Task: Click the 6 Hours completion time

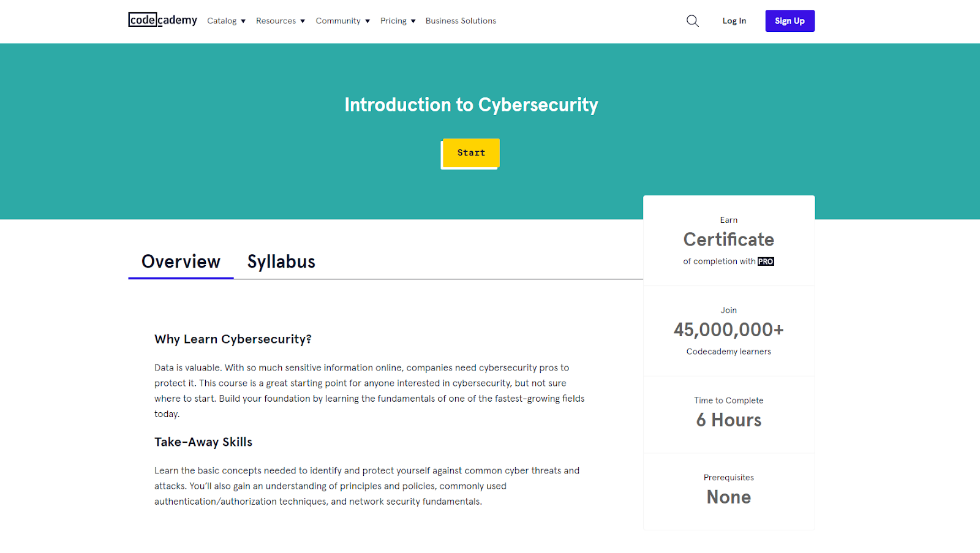Action: point(728,420)
